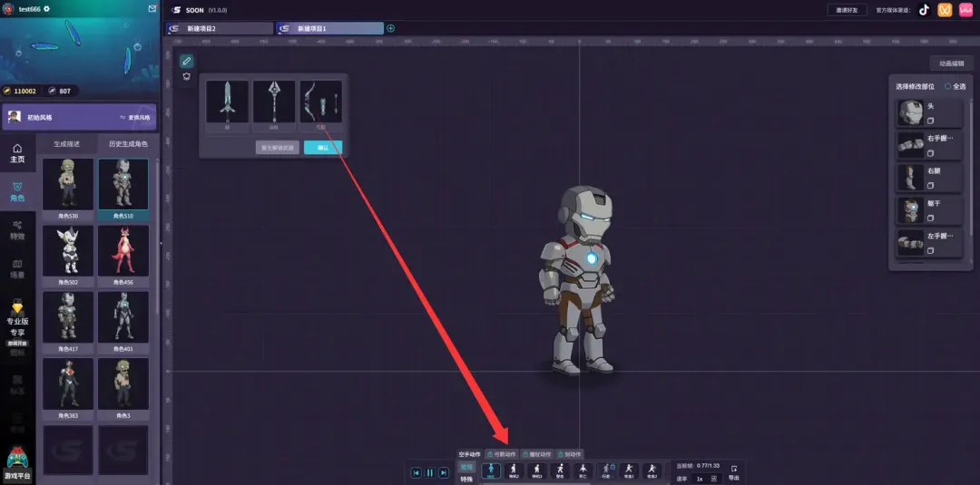Go to 主页 home in sidebar
Viewport: 980px width, 485px height.
click(17, 153)
